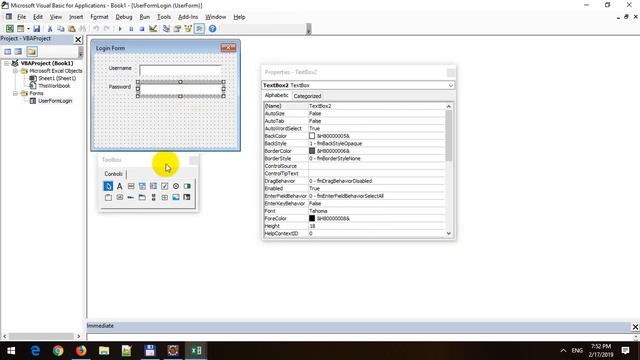Click the Password label on the form
Viewport: 640px width, 360px height.
[120, 87]
